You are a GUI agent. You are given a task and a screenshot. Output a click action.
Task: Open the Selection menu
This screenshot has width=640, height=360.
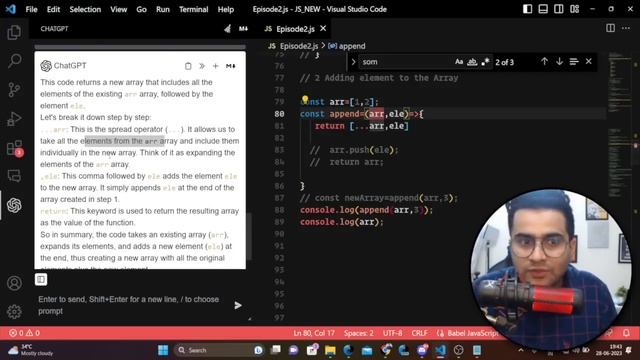point(85,9)
